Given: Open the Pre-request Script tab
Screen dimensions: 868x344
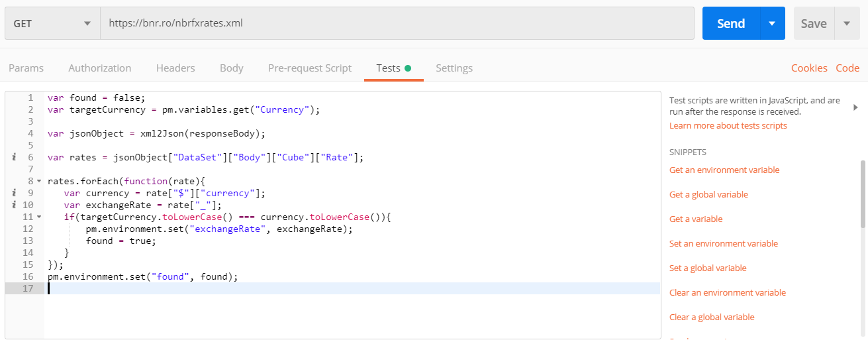Looking at the screenshot, I should click(x=310, y=68).
